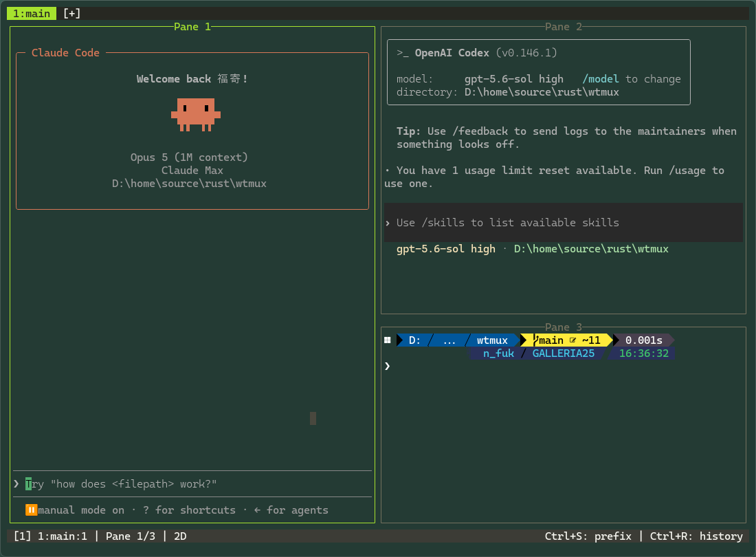Click the PowerShell prompt arrow in Pane 3
Image resolution: width=756 pixels, height=557 pixels.
pyautogui.click(x=387, y=366)
